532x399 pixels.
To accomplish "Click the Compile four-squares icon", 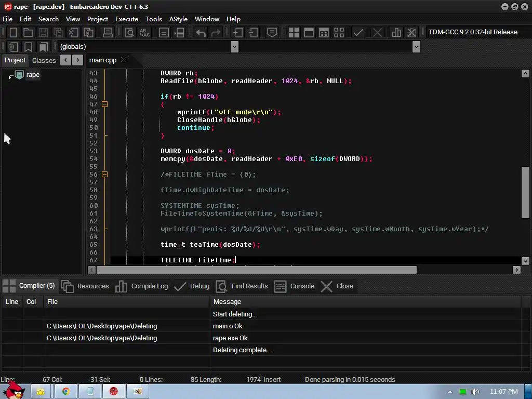I will coord(294,33).
